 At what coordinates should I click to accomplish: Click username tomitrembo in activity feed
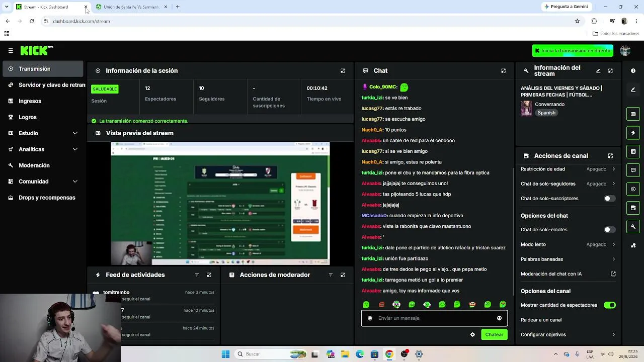coord(116,293)
